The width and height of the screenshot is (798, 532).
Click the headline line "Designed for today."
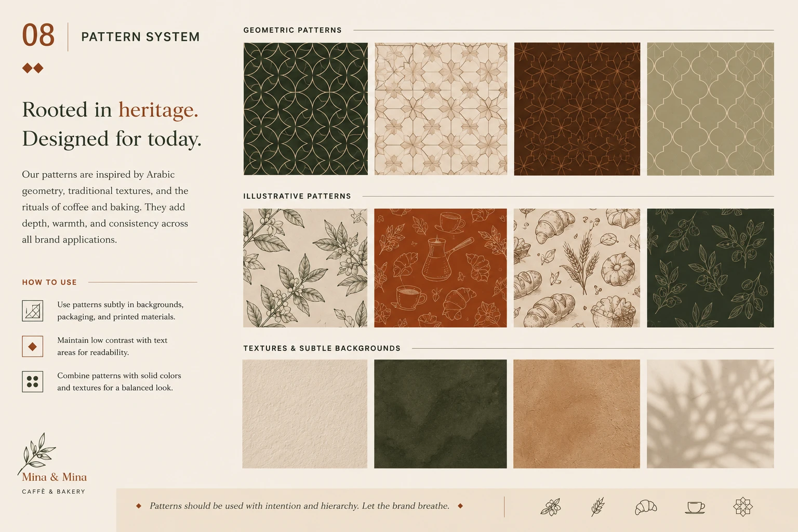tap(112, 139)
